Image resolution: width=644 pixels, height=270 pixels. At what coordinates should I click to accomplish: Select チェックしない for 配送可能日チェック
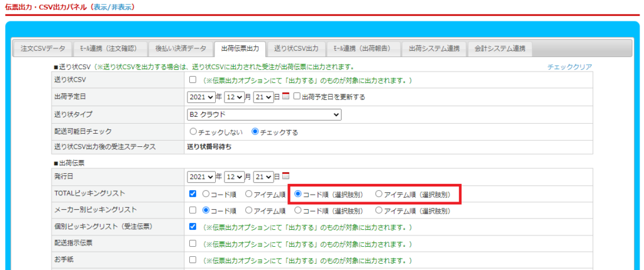coord(194,132)
